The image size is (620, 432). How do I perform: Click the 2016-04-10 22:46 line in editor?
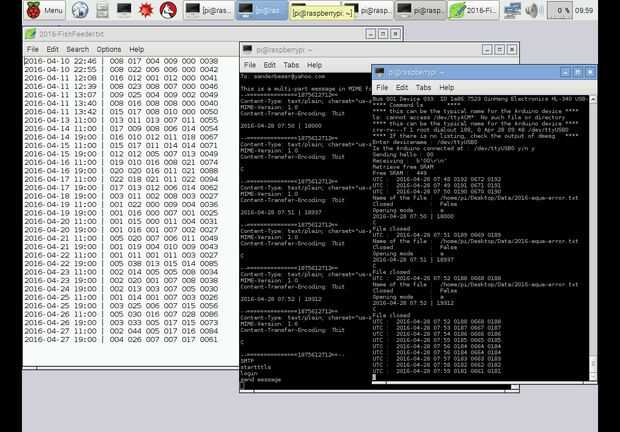point(121,61)
